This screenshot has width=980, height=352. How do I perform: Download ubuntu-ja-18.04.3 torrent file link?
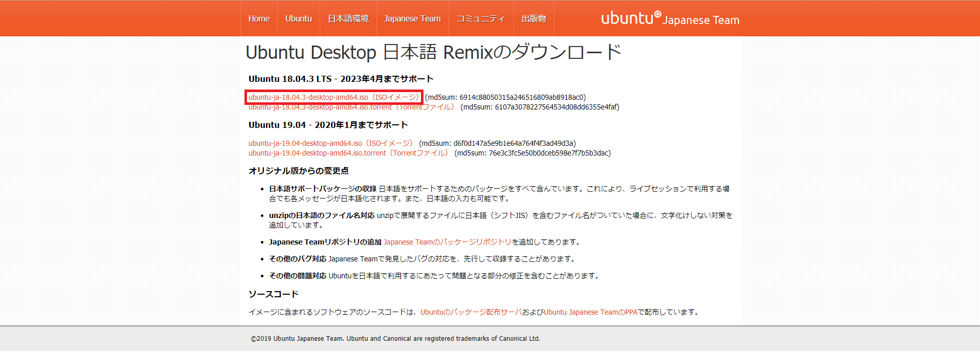[x=351, y=107]
